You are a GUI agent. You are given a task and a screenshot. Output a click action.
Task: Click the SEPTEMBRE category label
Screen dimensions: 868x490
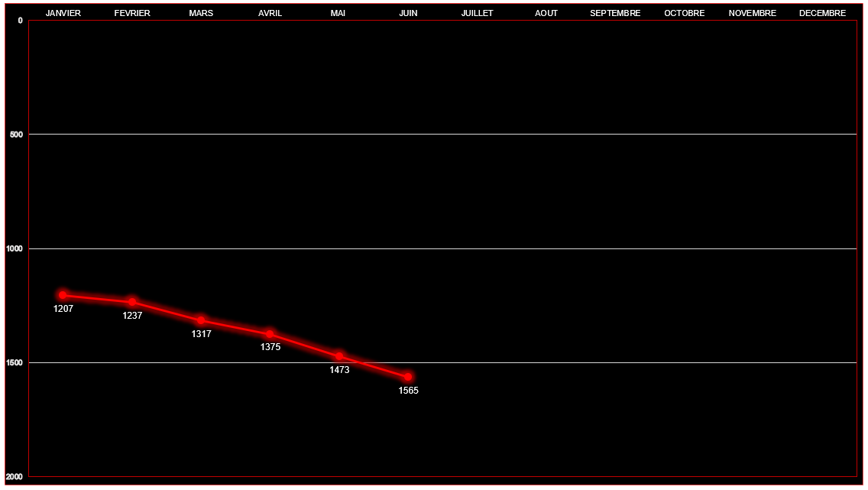click(615, 13)
